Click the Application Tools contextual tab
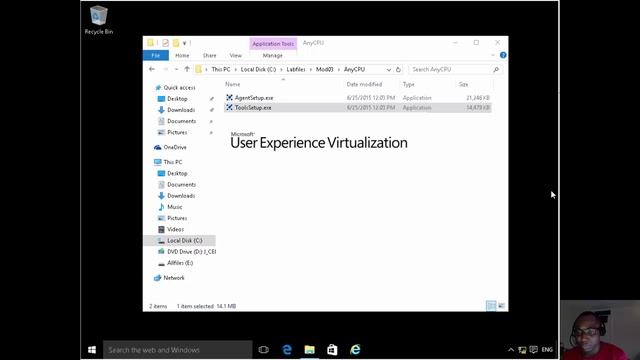Viewport: 640px width, 360px height. coord(273,44)
